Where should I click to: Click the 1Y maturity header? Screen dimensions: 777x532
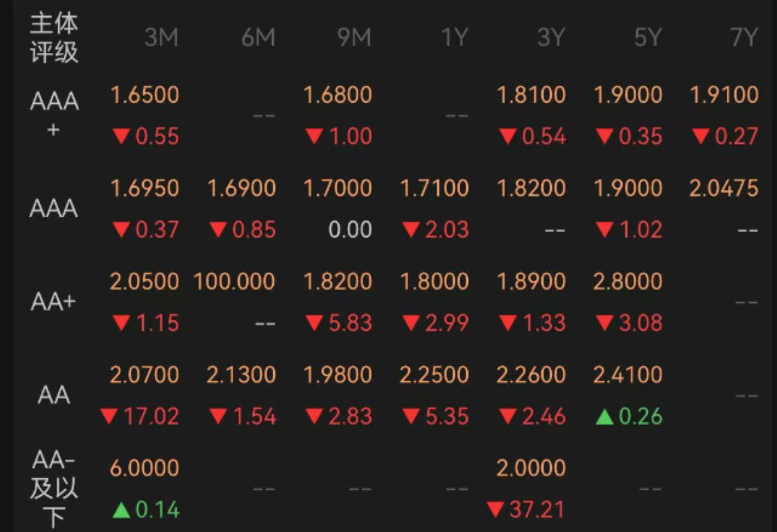[x=455, y=37]
